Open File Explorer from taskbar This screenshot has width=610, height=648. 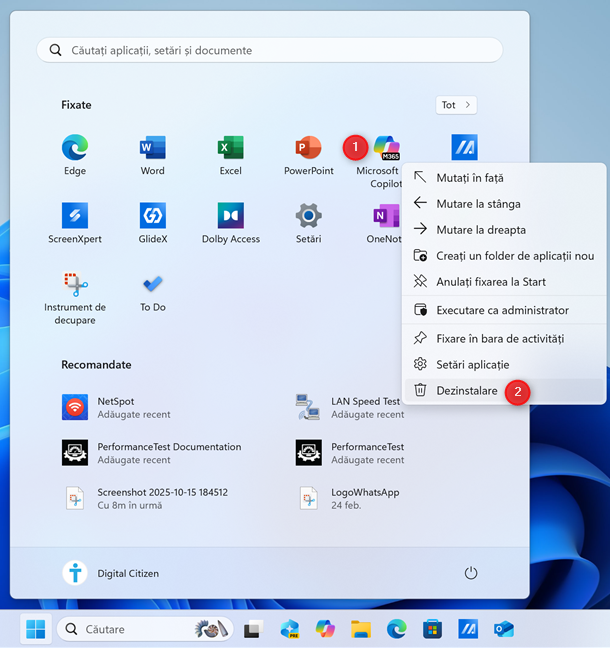point(361,629)
